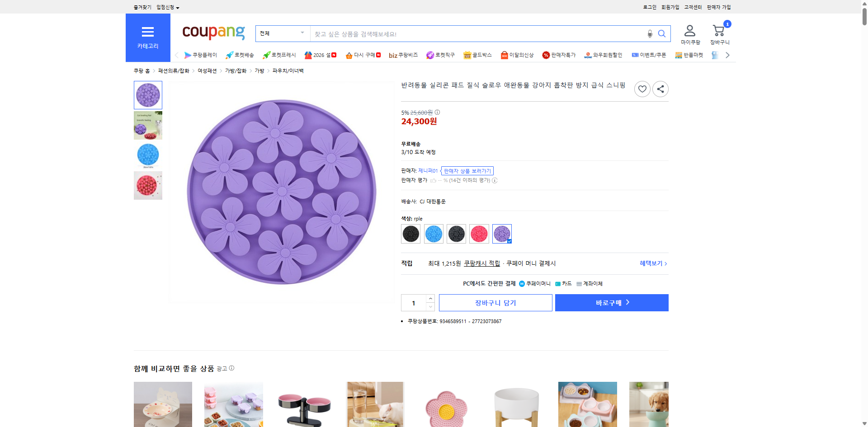Click the checkmark on the selected purple swatch
Image resolution: width=868 pixels, height=427 pixels.
[x=509, y=241]
